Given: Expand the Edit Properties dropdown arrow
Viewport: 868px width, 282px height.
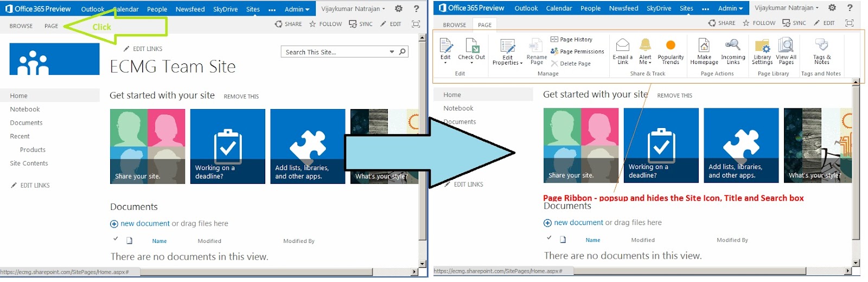Looking at the screenshot, I should point(521,63).
